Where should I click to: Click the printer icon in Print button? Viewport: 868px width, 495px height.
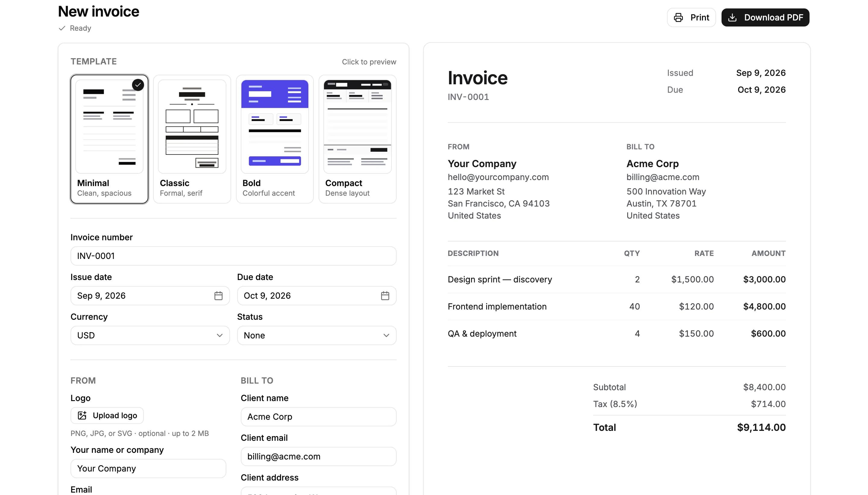tap(678, 17)
